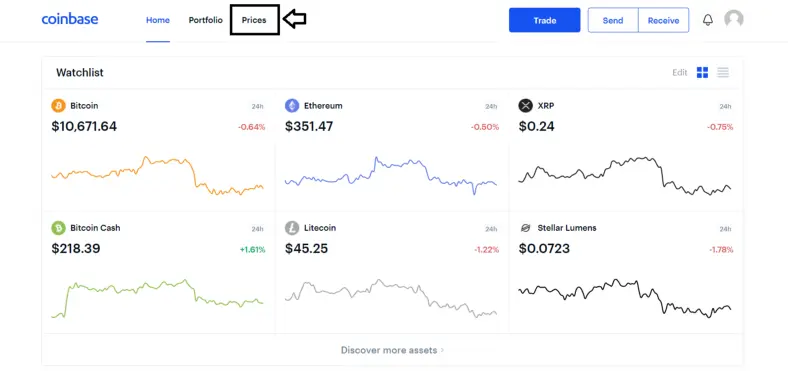Open the Portfolio tab
788x371 pixels.
click(x=206, y=21)
